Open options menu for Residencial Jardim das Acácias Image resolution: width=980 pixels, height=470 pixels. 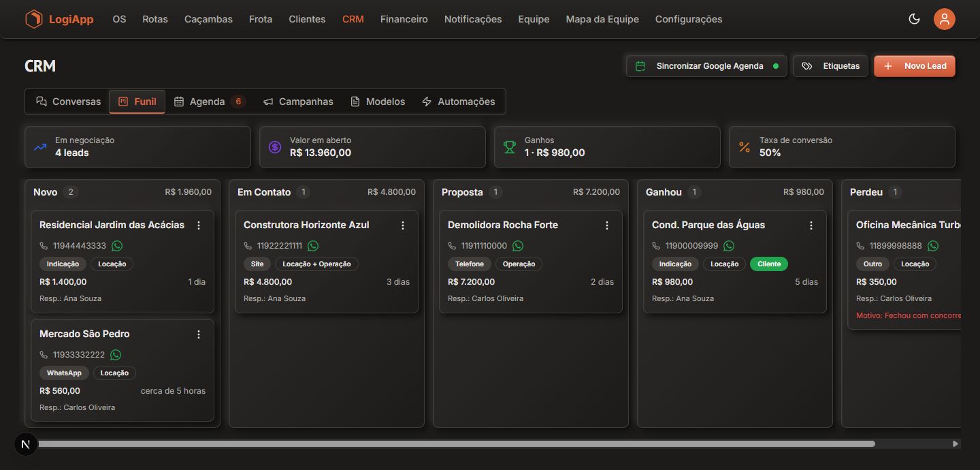199,225
